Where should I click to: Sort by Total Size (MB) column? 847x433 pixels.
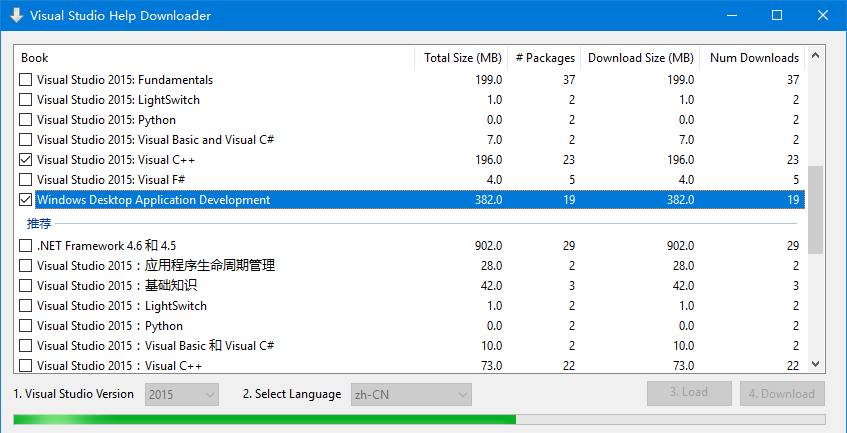461,58
